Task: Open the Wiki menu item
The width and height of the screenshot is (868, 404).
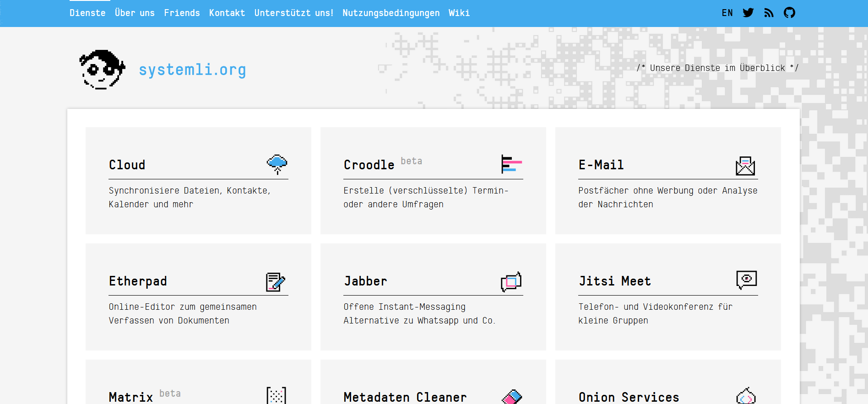Action: pos(459,13)
